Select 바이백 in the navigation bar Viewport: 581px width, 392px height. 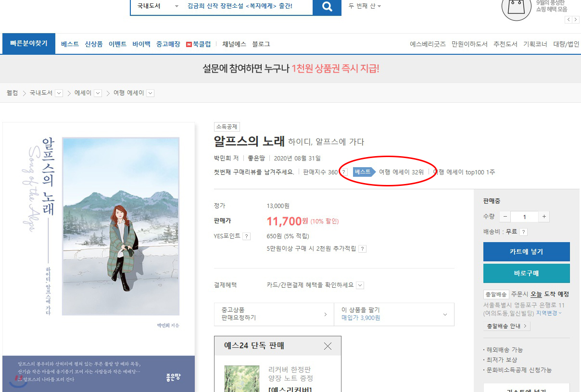tap(141, 44)
